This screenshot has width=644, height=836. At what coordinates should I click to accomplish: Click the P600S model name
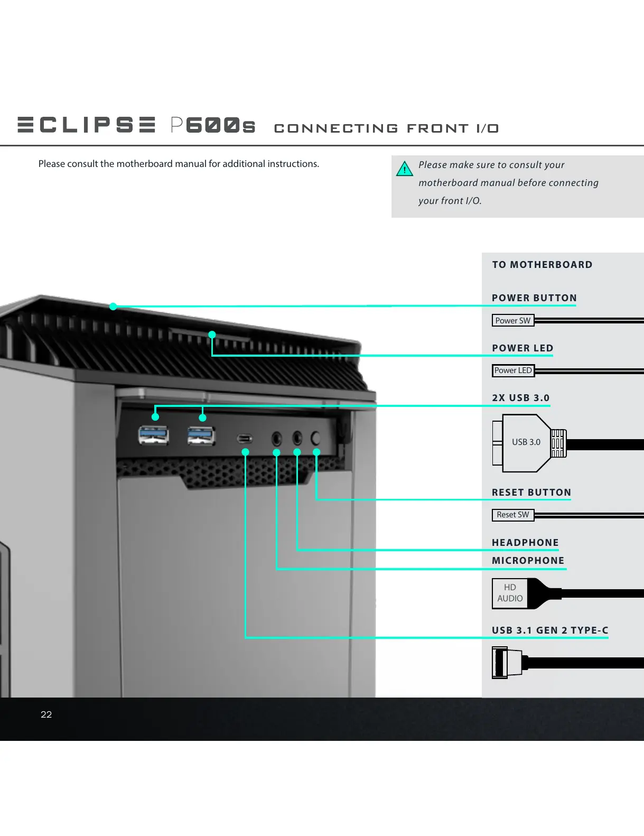(213, 125)
